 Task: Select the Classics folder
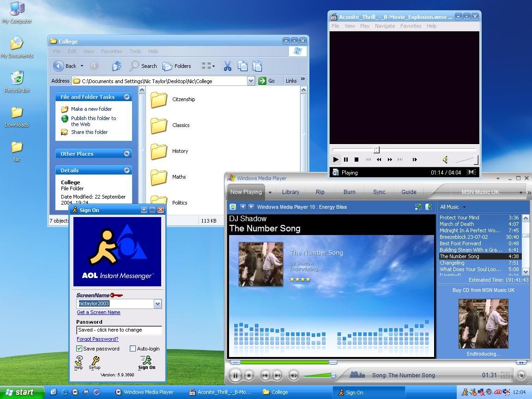(170, 125)
